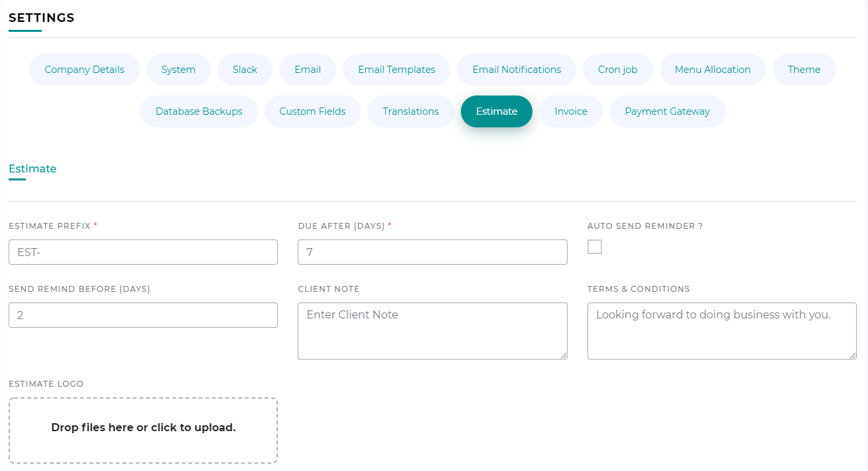Go to Database Backups tab

click(199, 111)
